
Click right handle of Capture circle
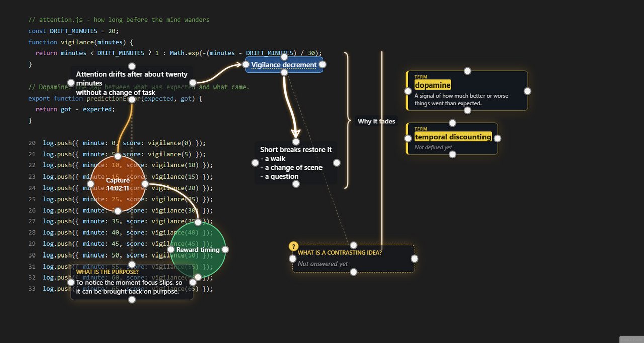click(x=145, y=184)
